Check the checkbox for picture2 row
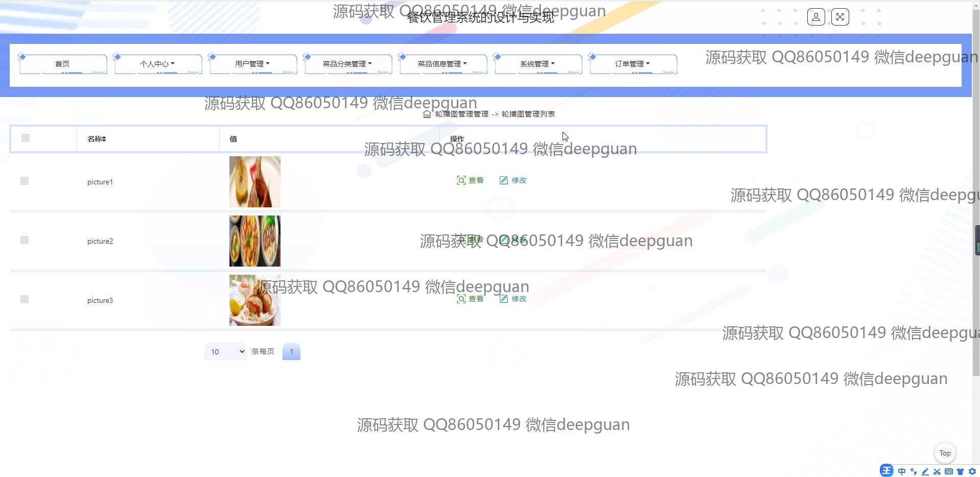 tap(25, 240)
